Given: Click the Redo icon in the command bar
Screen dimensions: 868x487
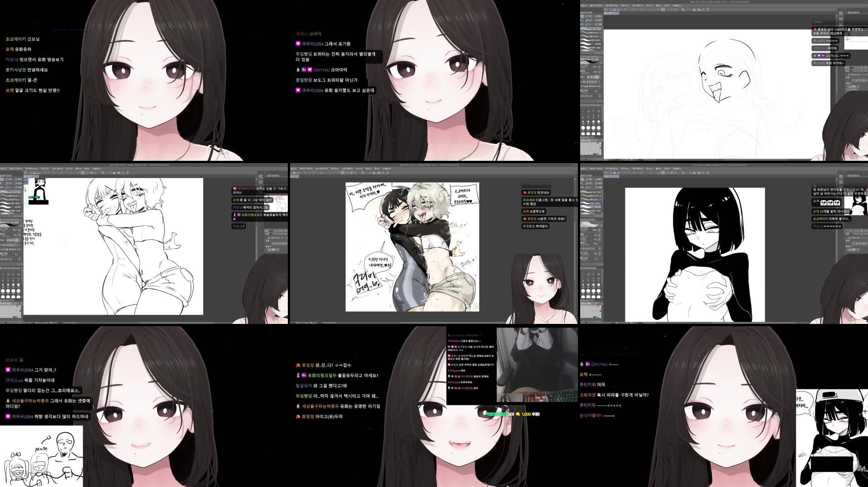Looking at the screenshot, I should (49, 173).
